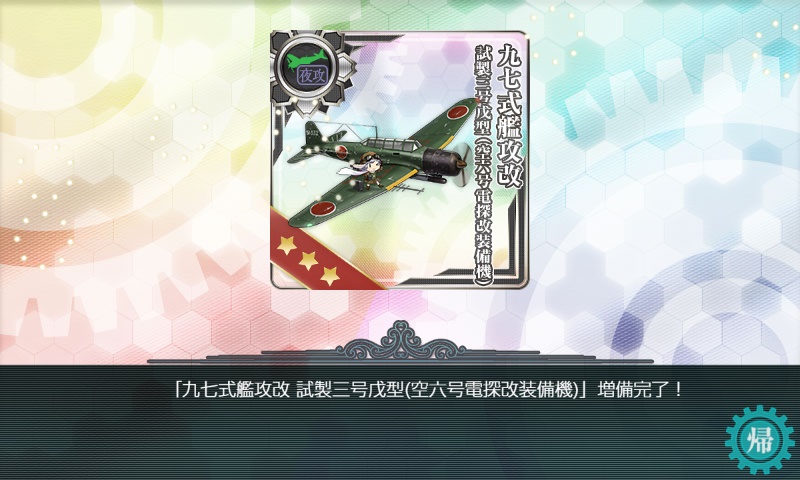Screen dimensions: 800x480
Task: Click the aircraft cockpit canopy
Action: coord(391,145)
